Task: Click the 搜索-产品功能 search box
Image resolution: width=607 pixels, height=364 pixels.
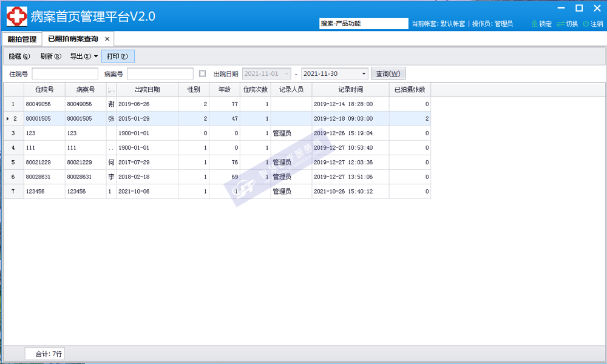Action: (363, 24)
